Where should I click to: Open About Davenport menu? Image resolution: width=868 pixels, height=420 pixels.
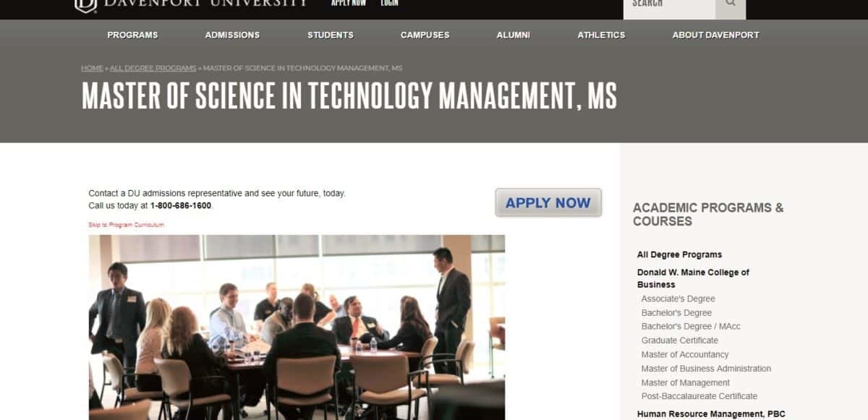pos(716,35)
